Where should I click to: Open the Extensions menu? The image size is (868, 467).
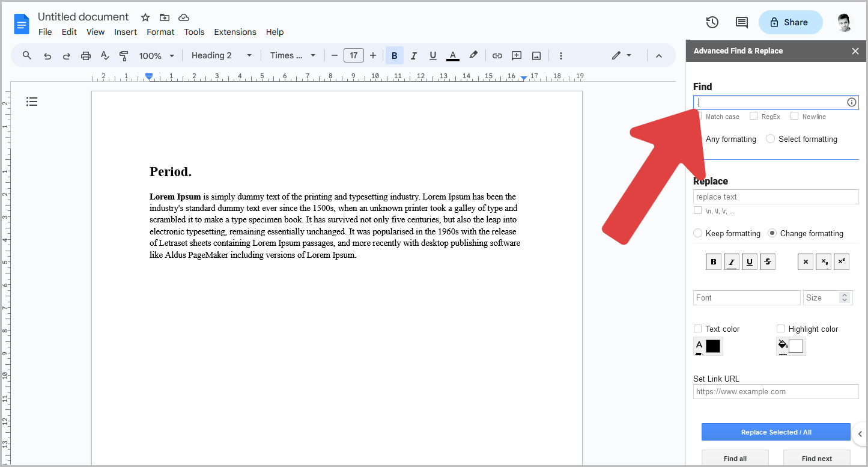[x=235, y=32]
